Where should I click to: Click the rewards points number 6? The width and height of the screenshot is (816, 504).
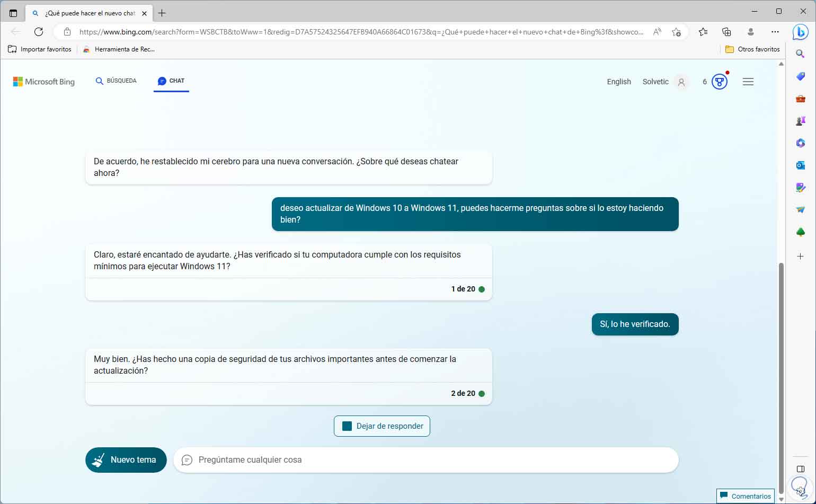(705, 82)
